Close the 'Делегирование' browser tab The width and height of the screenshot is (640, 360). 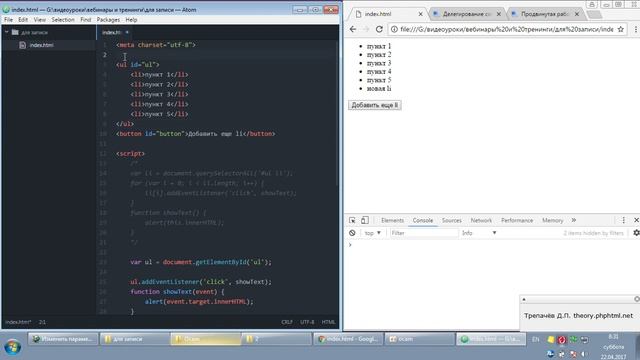(498, 14)
